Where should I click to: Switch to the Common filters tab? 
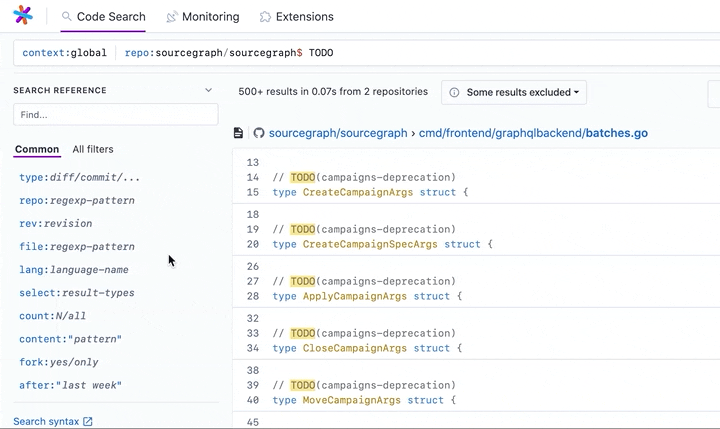(37, 149)
